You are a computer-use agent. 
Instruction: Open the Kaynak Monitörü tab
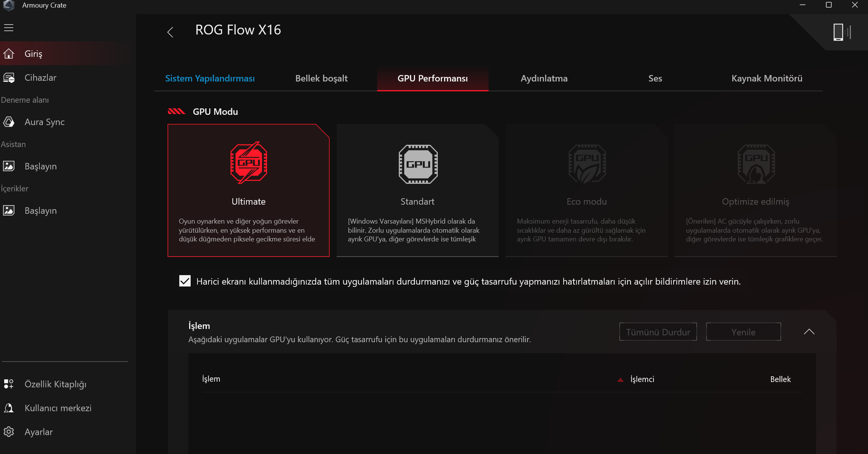[766, 78]
